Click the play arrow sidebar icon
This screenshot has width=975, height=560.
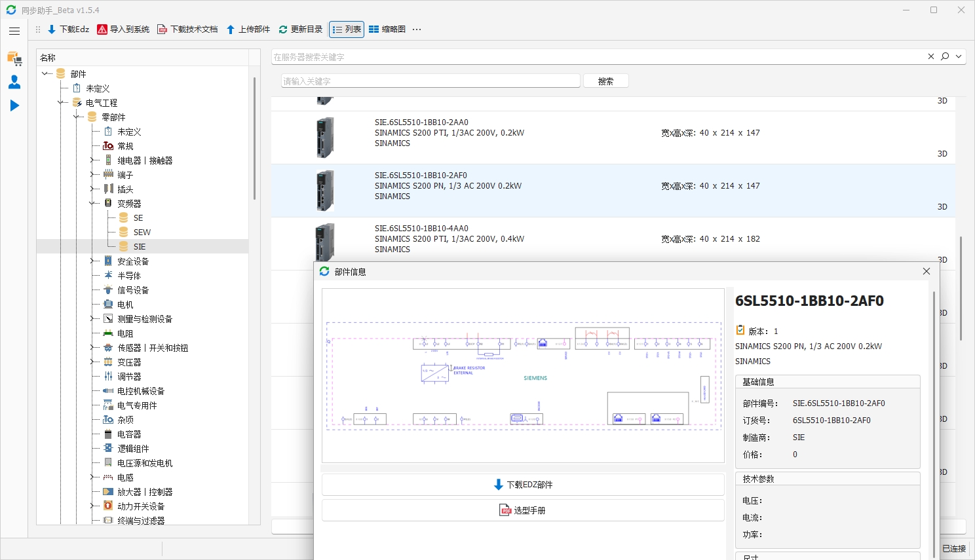[14, 105]
